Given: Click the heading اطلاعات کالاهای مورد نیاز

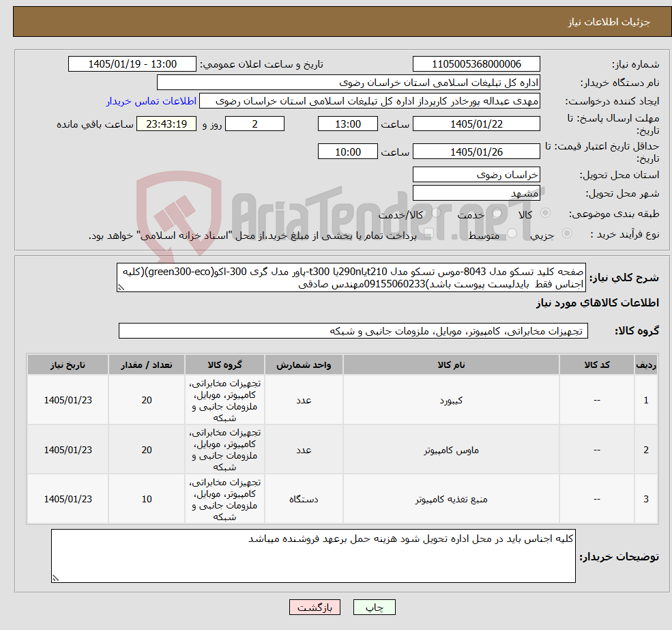Looking at the screenshot, I should pyautogui.click(x=598, y=303).
